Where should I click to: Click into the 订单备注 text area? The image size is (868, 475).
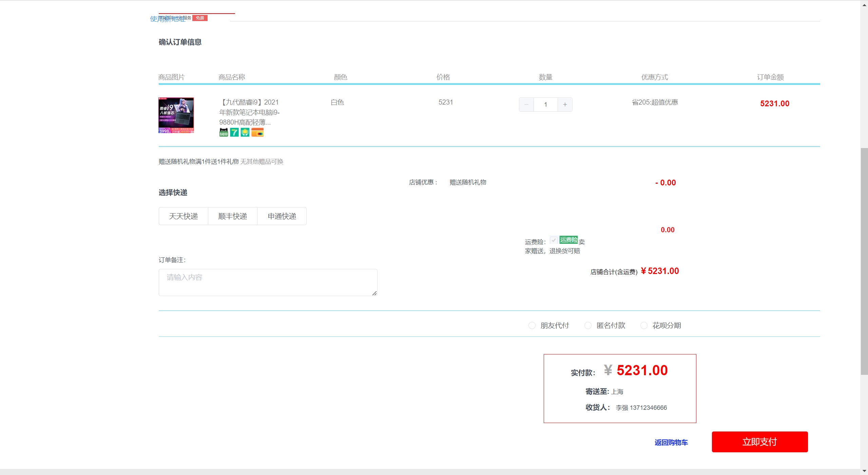pos(268,282)
